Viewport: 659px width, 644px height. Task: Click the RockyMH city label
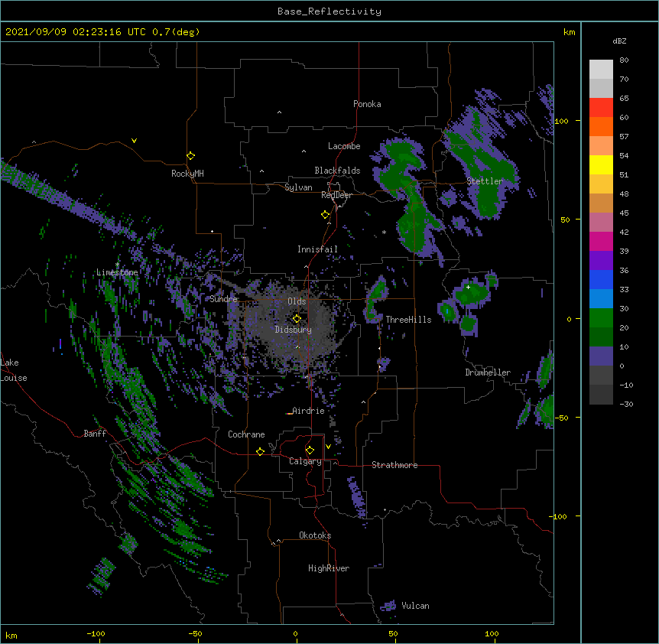tap(187, 174)
